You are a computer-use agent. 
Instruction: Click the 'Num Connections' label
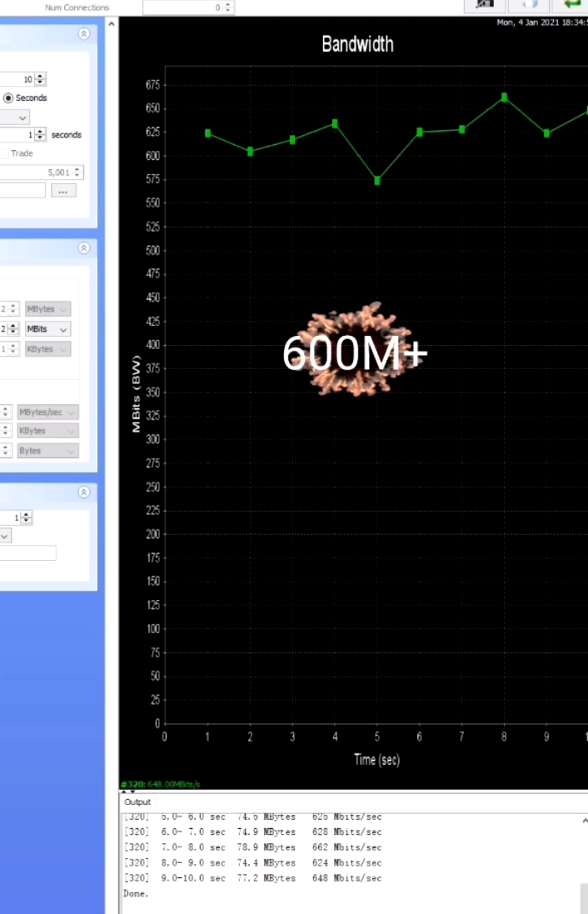[77, 7]
